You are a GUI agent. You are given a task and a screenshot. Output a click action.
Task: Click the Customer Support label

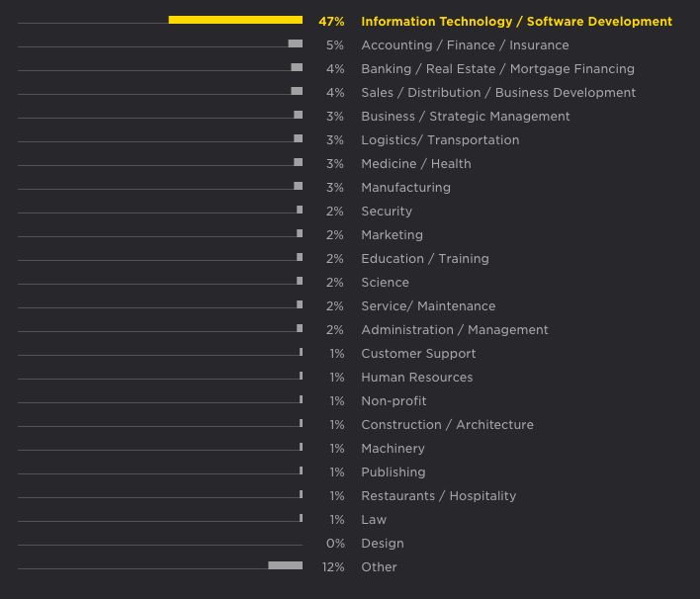[418, 354]
